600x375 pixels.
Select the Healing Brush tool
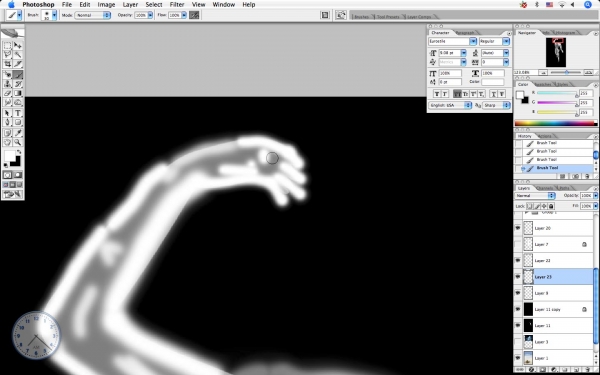[x=7, y=75]
